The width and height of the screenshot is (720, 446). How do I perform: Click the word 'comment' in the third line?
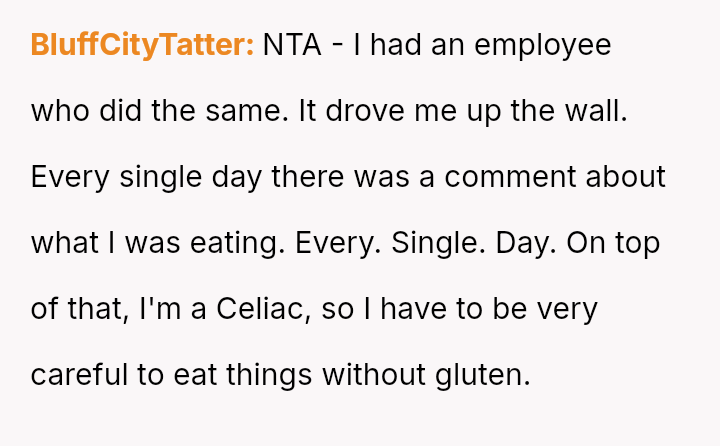click(506, 177)
